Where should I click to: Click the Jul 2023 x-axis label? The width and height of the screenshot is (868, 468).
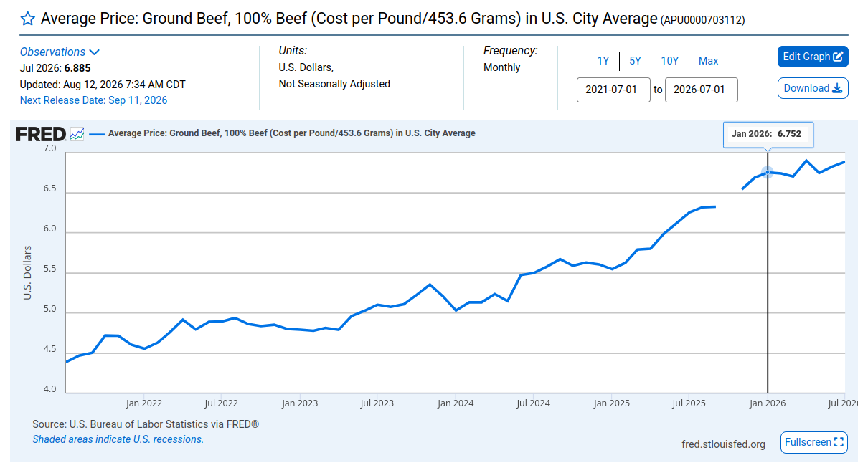pyautogui.click(x=377, y=403)
